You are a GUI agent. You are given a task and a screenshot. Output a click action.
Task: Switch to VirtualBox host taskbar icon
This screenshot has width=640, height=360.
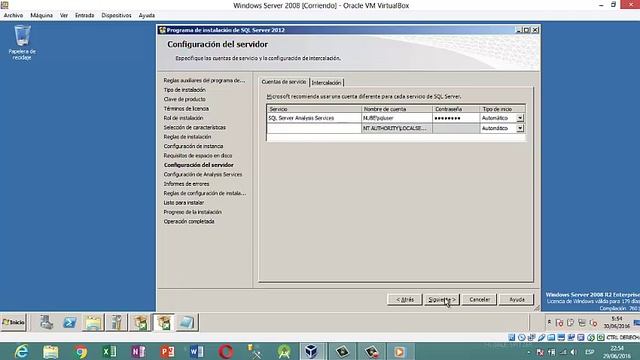pos(311,351)
